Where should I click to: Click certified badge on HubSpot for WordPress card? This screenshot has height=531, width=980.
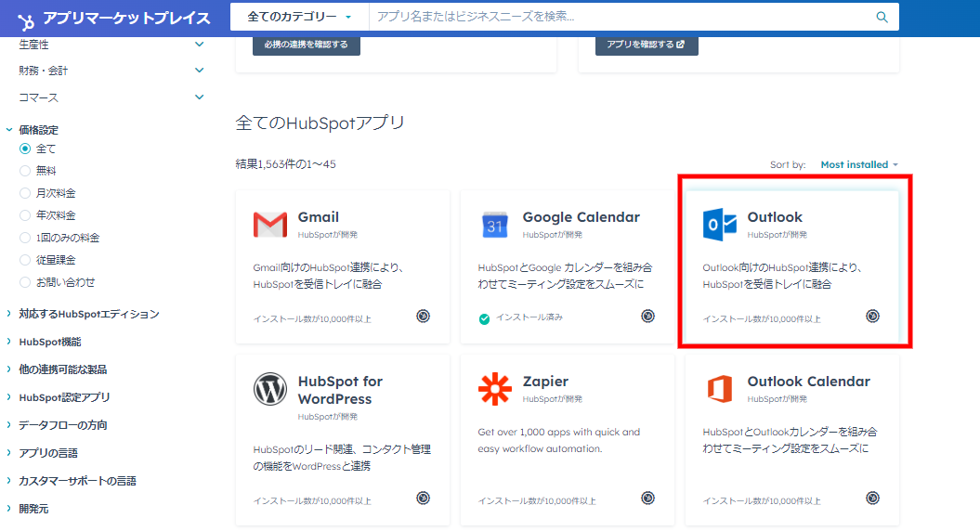424,498
